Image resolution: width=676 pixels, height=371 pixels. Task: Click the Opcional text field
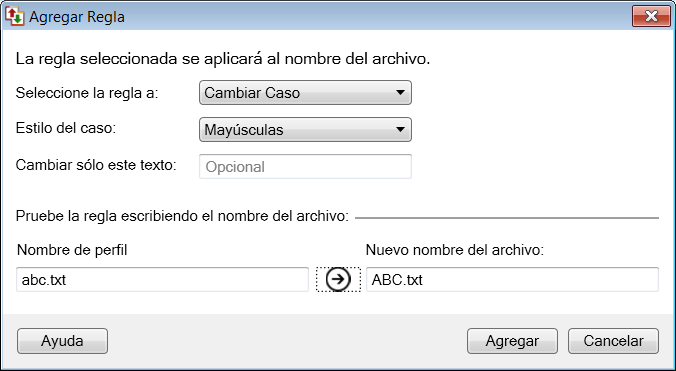tap(305, 166)
